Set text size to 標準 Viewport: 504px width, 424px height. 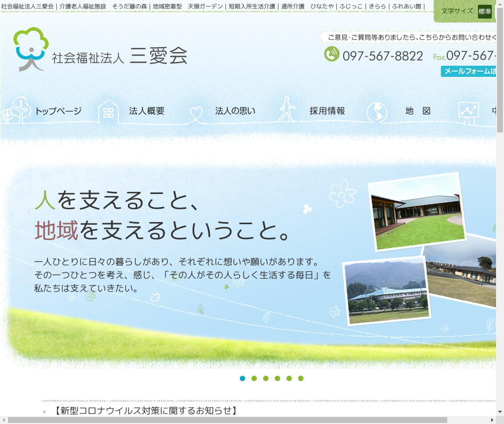pos(484,11)
